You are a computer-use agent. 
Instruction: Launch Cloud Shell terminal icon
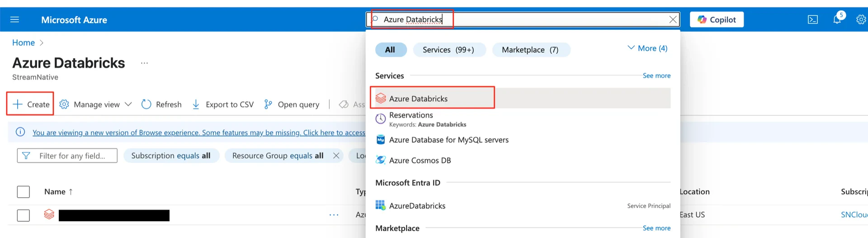pyautogui.click(x=813, y=20)
